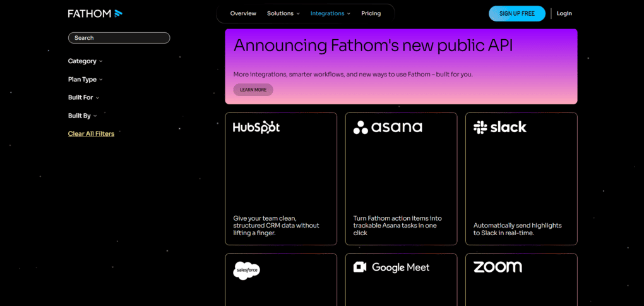The height and width of the screenshot is (306, 644).
Task: Focus the integrations Search field
Action: [119, 38]
